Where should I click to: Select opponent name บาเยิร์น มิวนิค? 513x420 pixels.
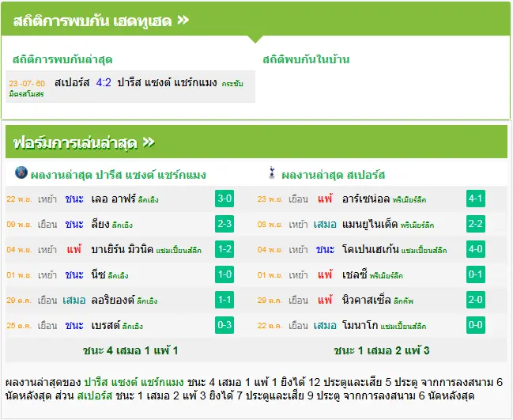click(123, 249)
